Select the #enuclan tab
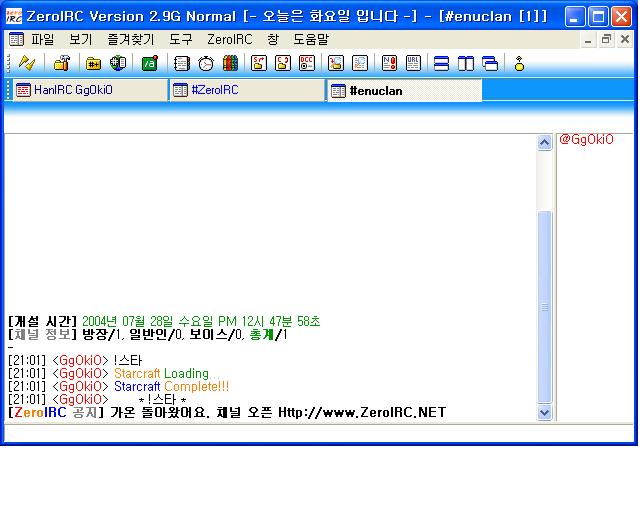This screenshot has height=512, width=640. (404, 90)
